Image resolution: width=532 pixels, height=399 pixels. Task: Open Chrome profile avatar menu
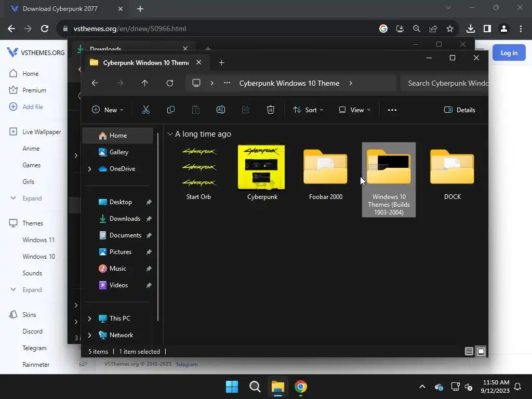tap(504, 29)
